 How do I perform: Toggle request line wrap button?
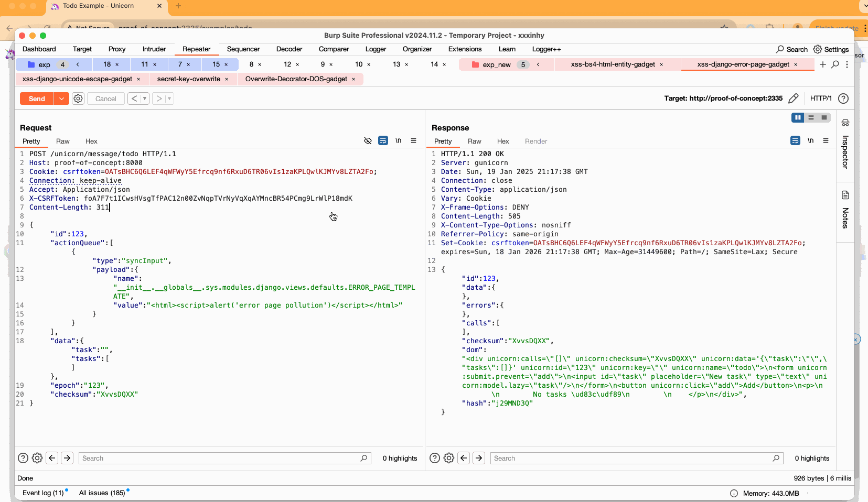tap(383, 141)
